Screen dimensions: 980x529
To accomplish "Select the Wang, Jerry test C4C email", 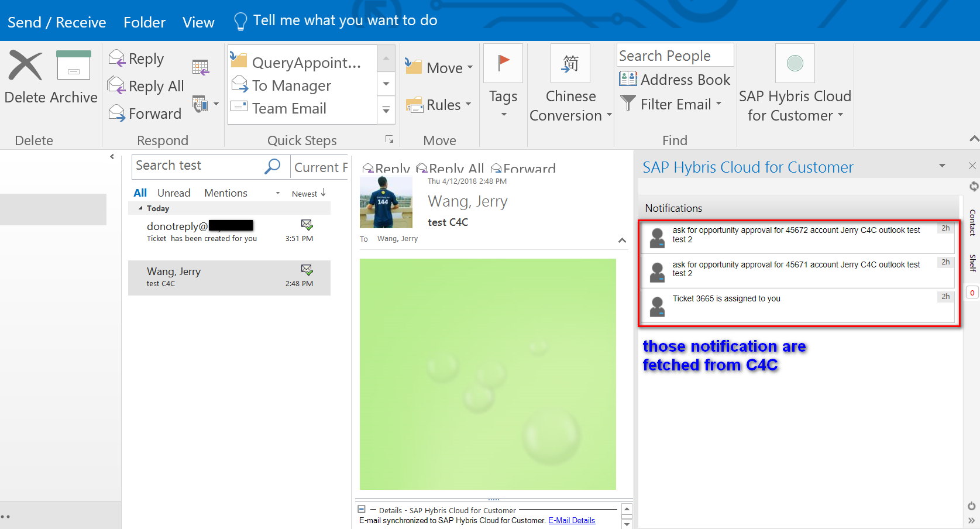I will (229, 277).
